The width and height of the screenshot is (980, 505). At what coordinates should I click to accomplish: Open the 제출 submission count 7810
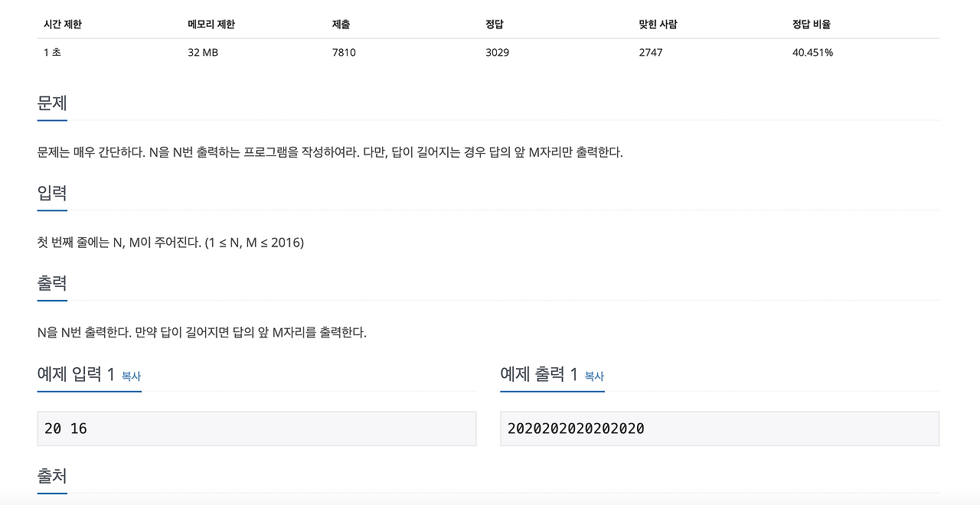[x=341, y=53]
